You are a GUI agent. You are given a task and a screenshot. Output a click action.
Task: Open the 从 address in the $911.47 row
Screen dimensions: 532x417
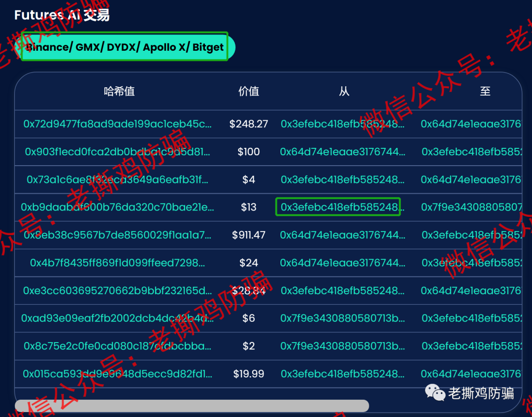[x=343, y=235]
